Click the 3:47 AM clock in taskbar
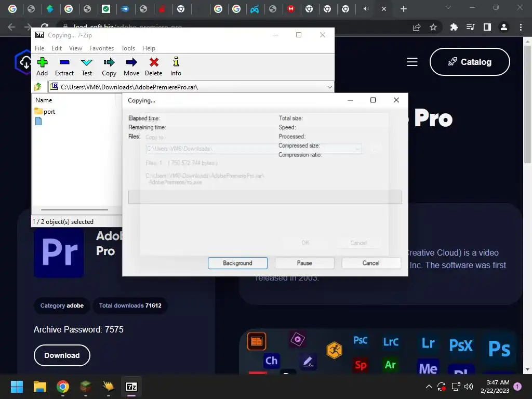Image resolution: width=532 pixels, height=399 pixels. [498, 382]
